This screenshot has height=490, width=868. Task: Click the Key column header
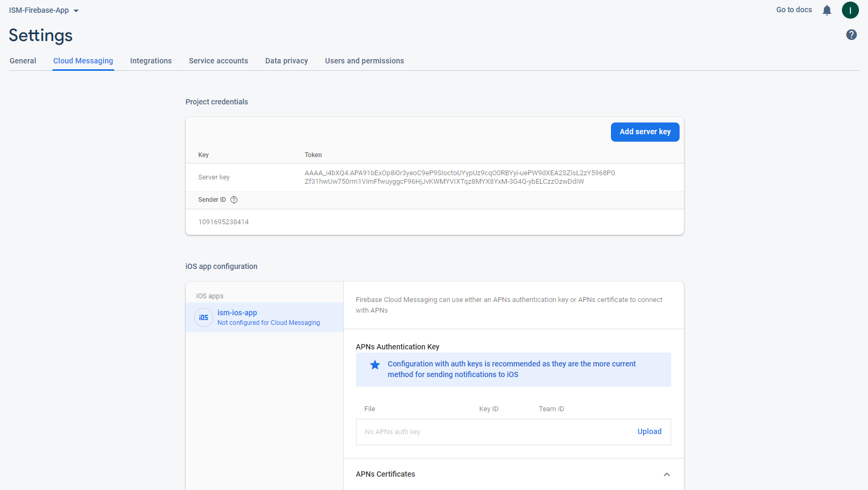click(203, 155)
